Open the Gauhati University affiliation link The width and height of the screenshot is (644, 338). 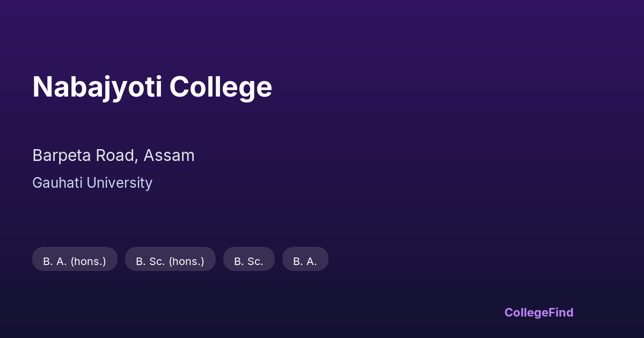click(92, 183)
